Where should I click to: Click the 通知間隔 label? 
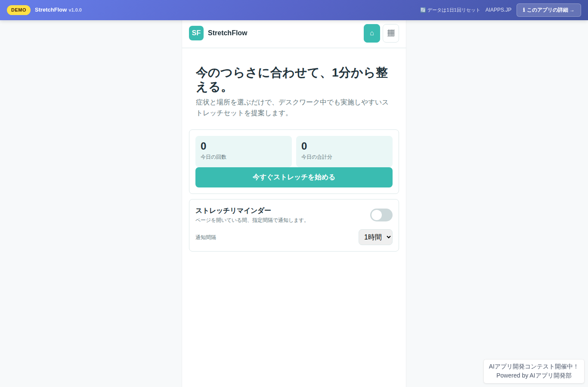click(206, 237)
